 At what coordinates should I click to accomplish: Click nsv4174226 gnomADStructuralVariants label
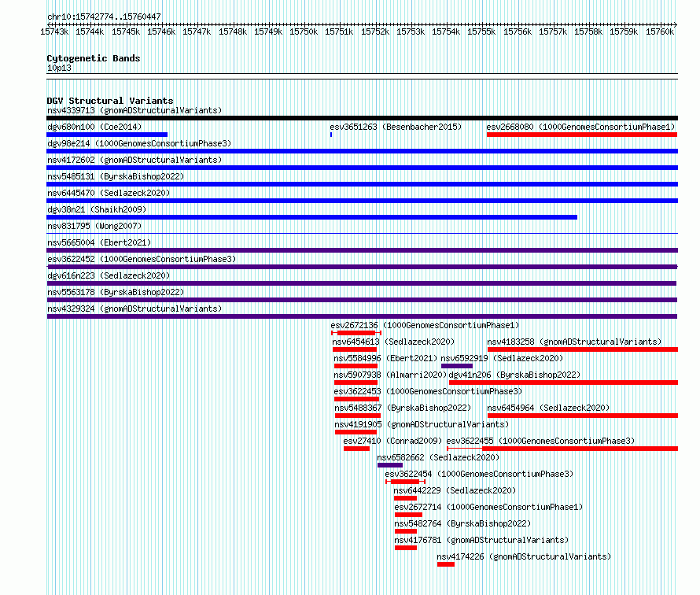[x=524, y=556]
